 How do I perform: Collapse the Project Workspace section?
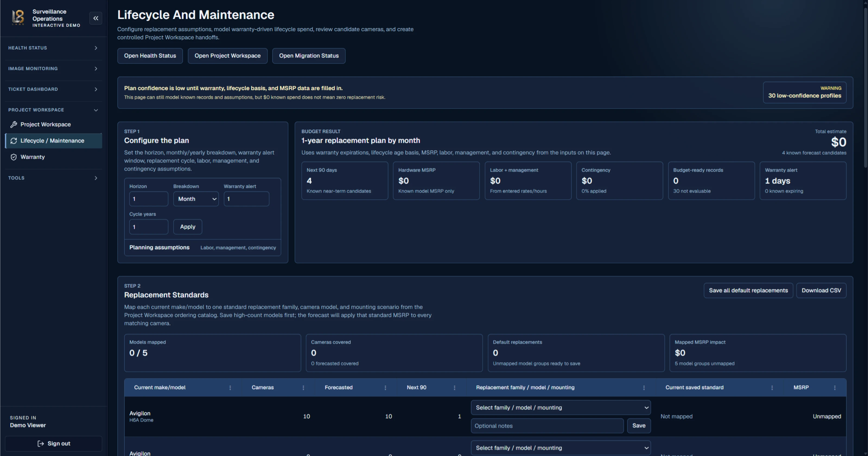(53, 110)
